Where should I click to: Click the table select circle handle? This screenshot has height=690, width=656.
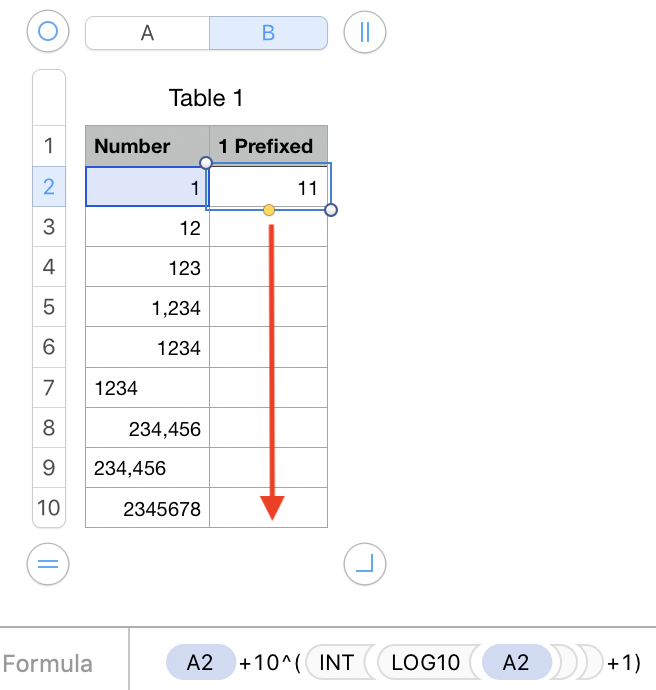pos(48,32)
